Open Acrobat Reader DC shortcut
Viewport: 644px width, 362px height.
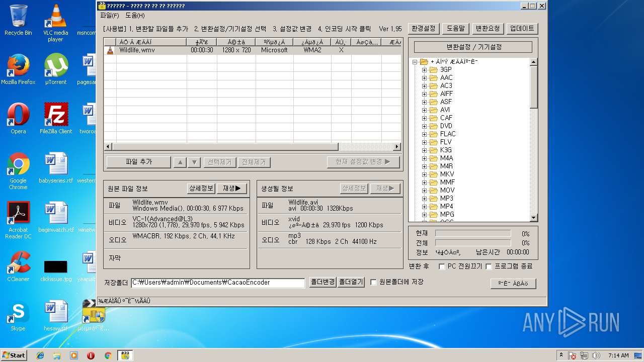[18, 220]
